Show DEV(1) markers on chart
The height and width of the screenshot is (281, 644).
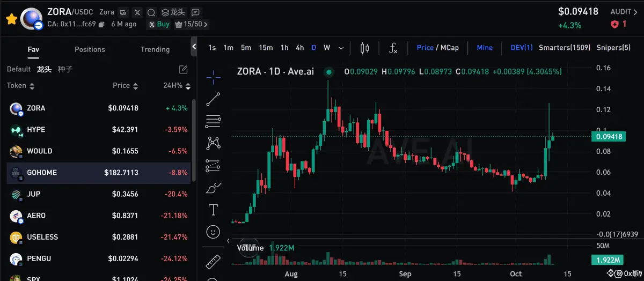click(x=522, y=48)
